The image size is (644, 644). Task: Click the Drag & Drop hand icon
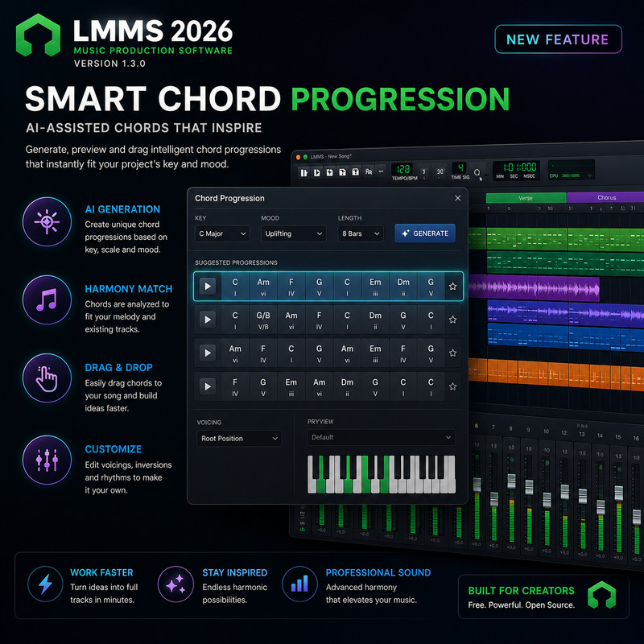pyautogui.click(x=47, y=378)
